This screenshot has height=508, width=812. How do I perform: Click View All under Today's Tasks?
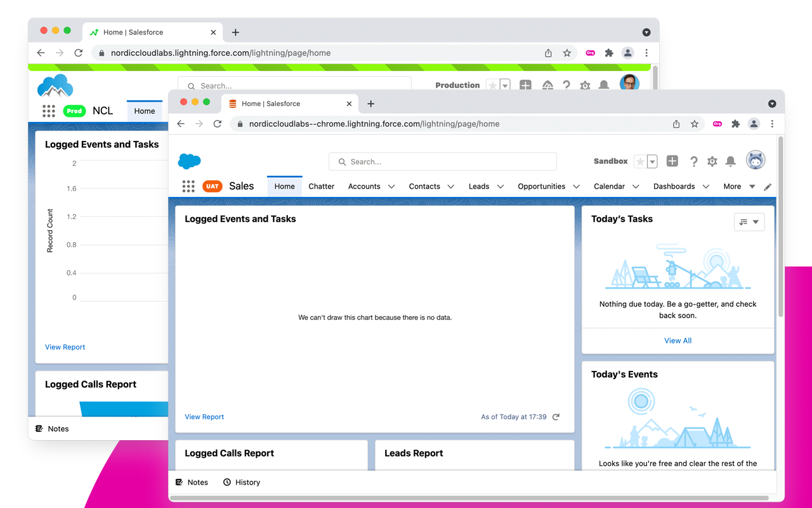678,341
